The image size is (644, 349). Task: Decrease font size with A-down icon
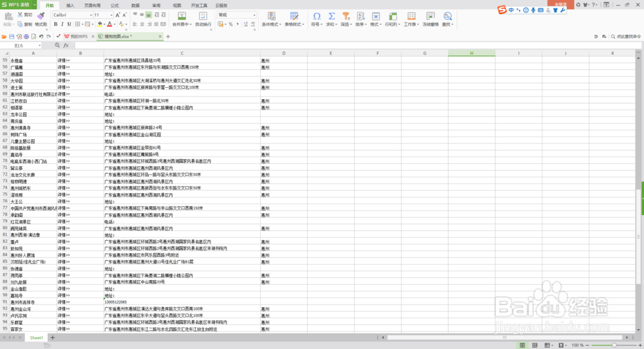[124, 15]
